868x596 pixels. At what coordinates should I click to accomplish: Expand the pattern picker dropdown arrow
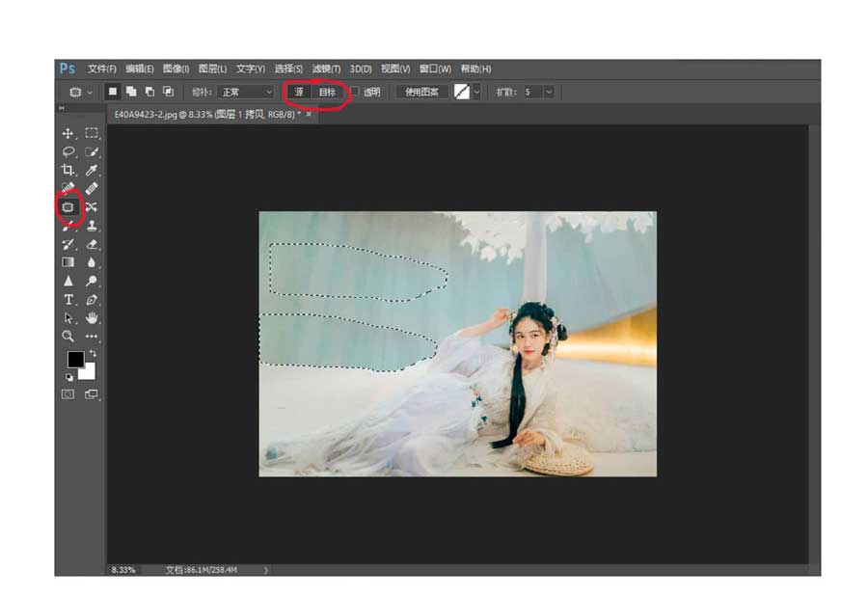476,92
